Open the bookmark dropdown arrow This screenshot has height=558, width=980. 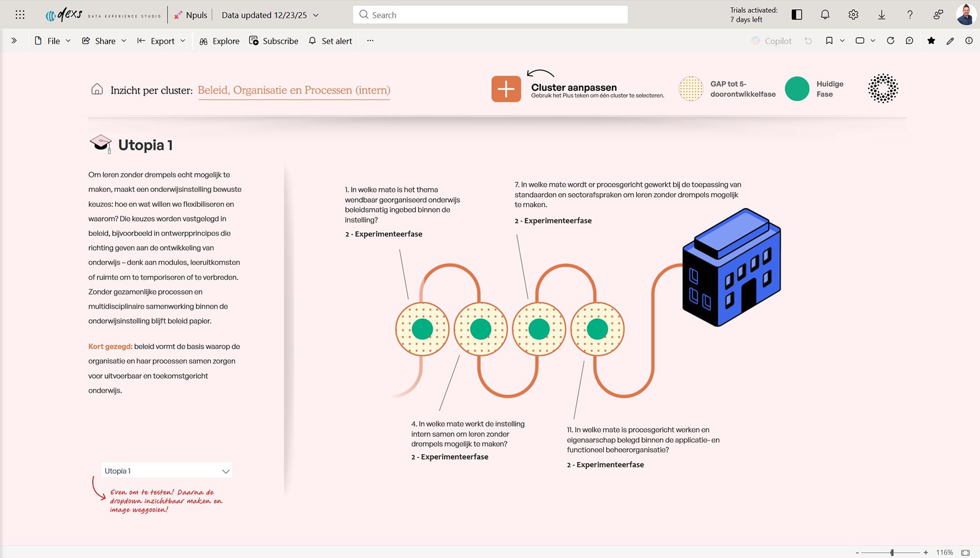point(842,41)
